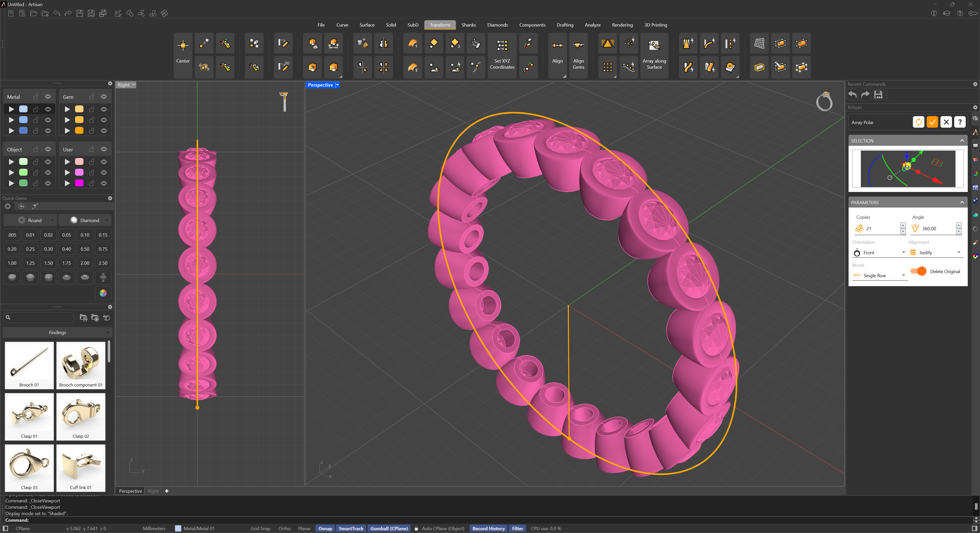Toggle visibility of the Object layer group
The width and height of the screenshot is (980, 533).
click(x=48, y=149)
